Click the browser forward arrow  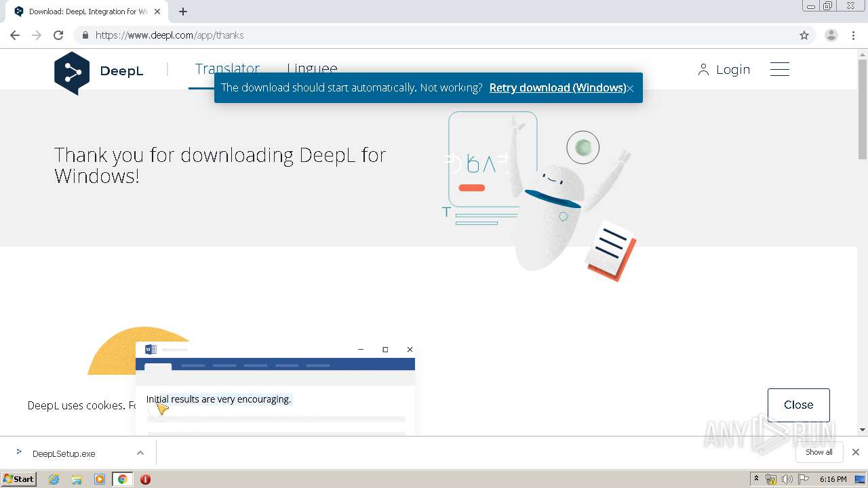[37, 35]
